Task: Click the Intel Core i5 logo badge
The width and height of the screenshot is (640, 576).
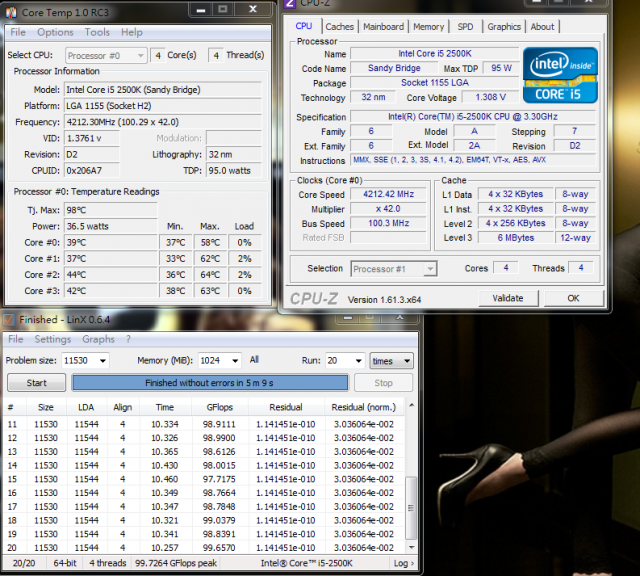Action: coord(560,75)
